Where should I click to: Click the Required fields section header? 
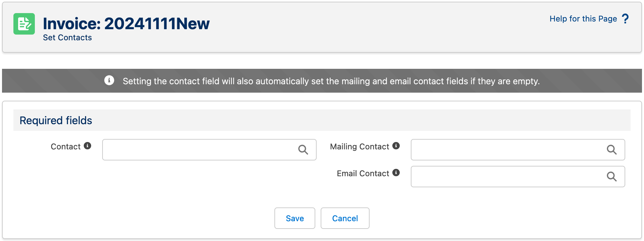click(56, 120)
